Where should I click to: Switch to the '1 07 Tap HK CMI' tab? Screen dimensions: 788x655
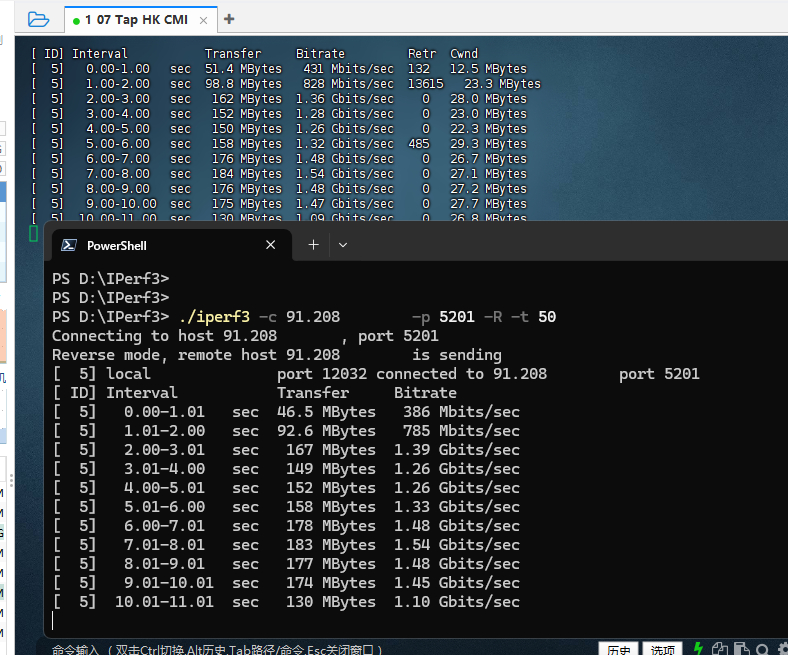[x=136, y=20]
